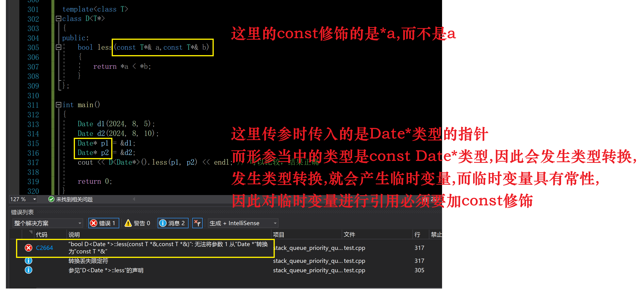Collapse the bool less function block

pos(58,48)
